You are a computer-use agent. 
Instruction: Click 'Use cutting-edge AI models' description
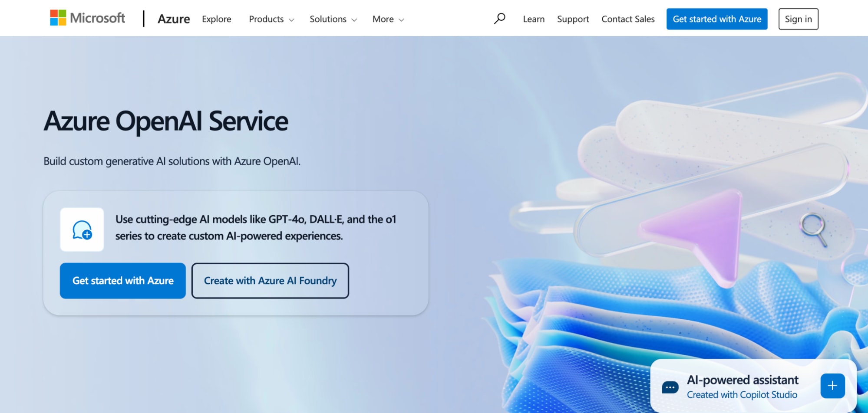point(256,227)
